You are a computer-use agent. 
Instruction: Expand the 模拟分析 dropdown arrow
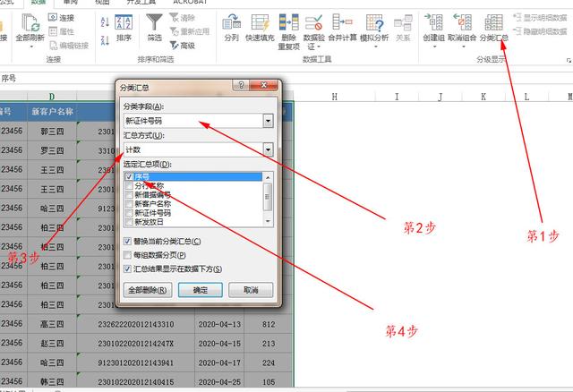click(x=375, y=47)
